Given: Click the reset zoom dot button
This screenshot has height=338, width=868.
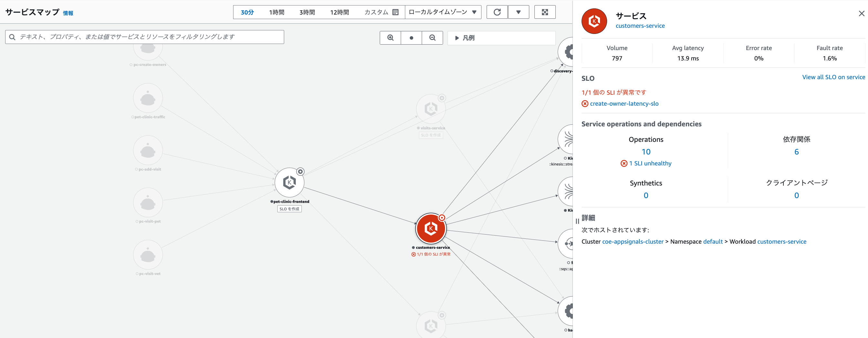Looking at the screenshot, I should tap(411, 38).
